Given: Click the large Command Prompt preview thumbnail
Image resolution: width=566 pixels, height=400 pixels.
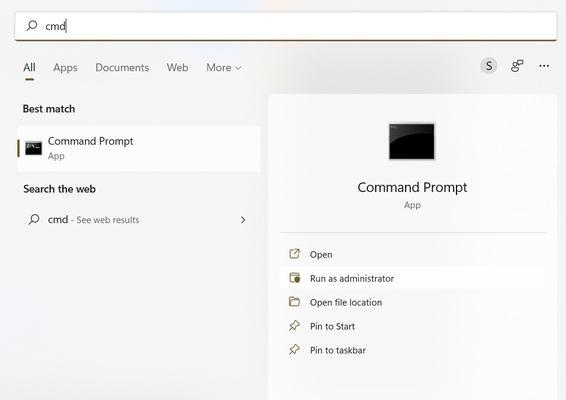Looking at the screenshot, I should tap(412, 141).
